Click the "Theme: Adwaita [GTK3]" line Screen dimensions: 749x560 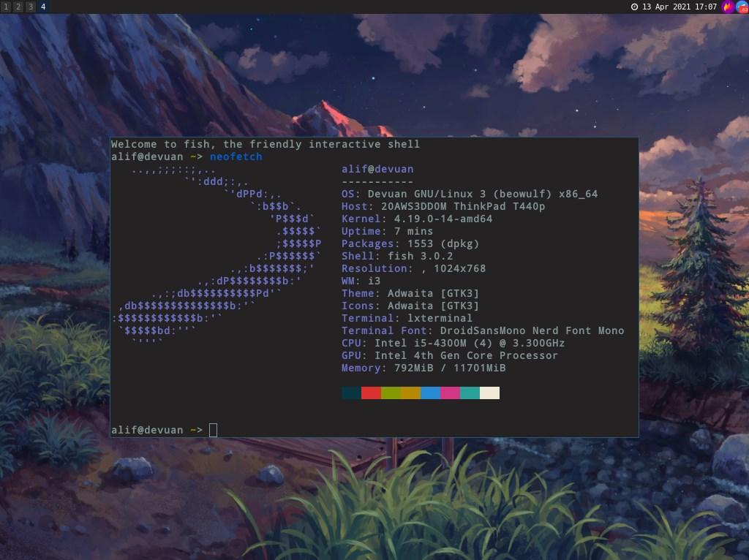[410, 293]
